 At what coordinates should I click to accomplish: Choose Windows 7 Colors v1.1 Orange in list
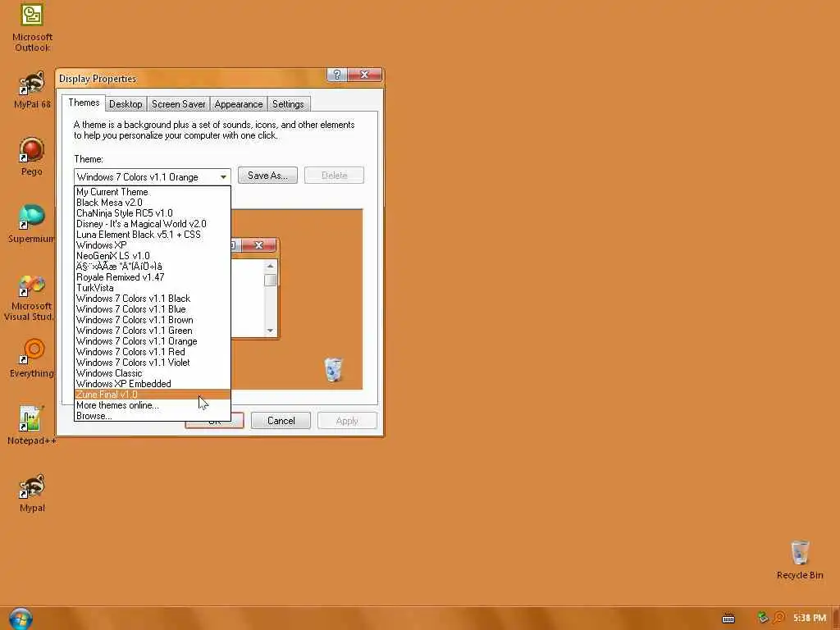(153, 341)
